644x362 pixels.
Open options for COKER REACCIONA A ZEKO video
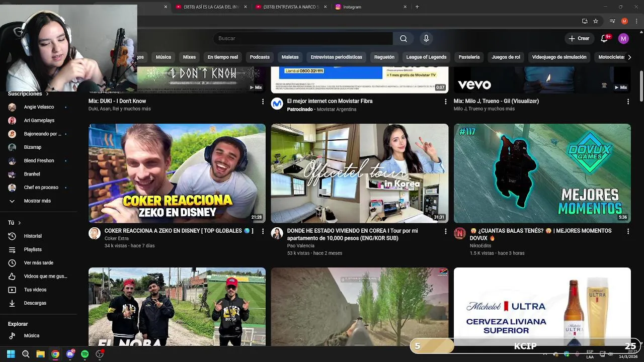(263, 231)
